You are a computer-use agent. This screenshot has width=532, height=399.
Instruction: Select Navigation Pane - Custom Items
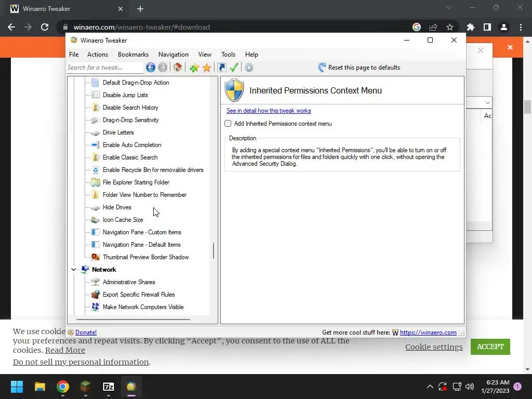(142, 232)
